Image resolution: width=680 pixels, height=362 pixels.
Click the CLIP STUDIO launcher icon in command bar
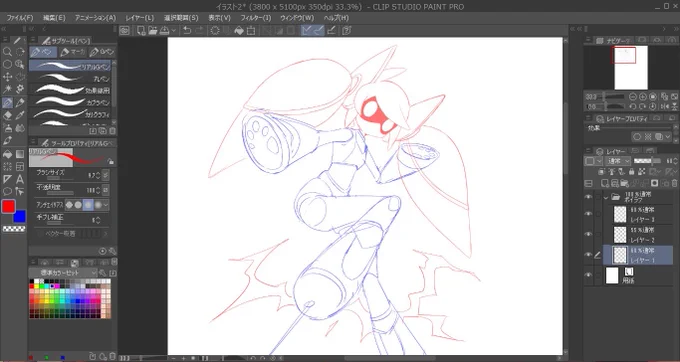coord(124,30)
